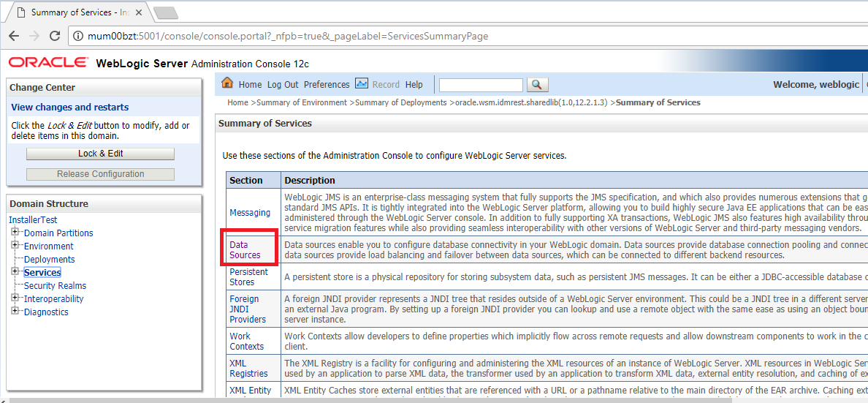Click Record in the toolbar
This screenshot has width=868, height=403.
(386, 85)
